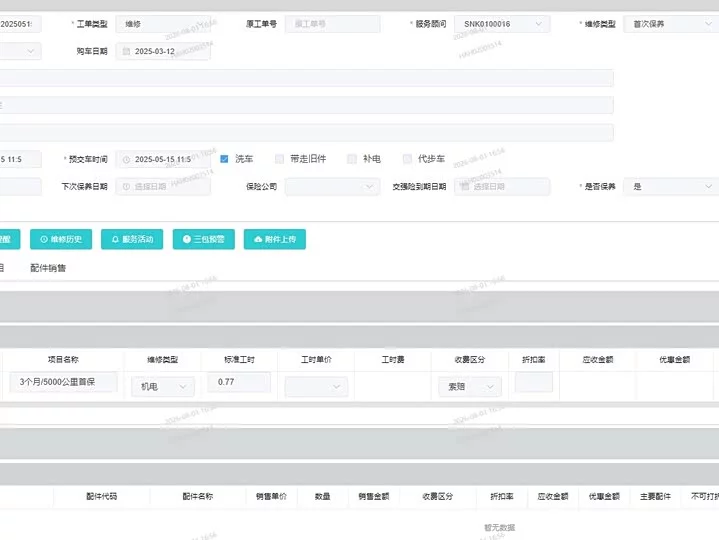The height and width of the screenshot is (540, 719).
Task: Click the calendar icon in 购车日期 field
Action: 126,51
